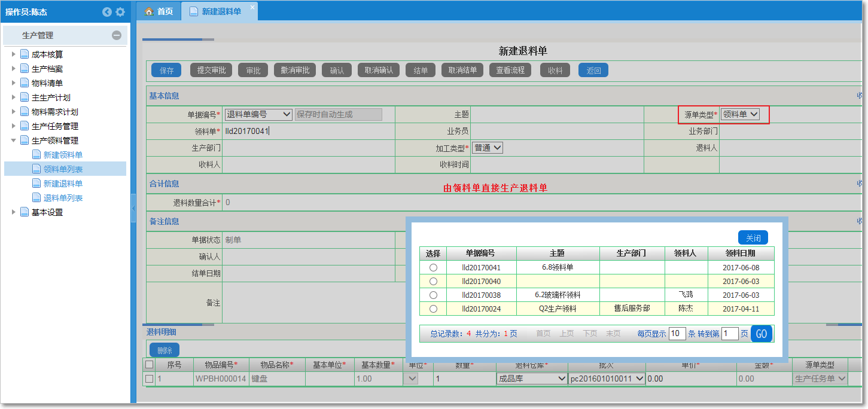Click the document icon next to 基本设置
Image resolution: width=868 pixels, height=409 pixels.
pyautogui.click(x=23, y=212)
